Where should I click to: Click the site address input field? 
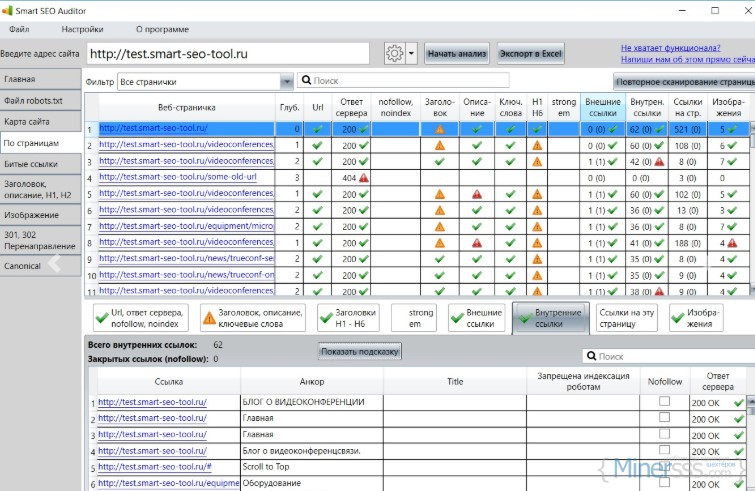228,54
